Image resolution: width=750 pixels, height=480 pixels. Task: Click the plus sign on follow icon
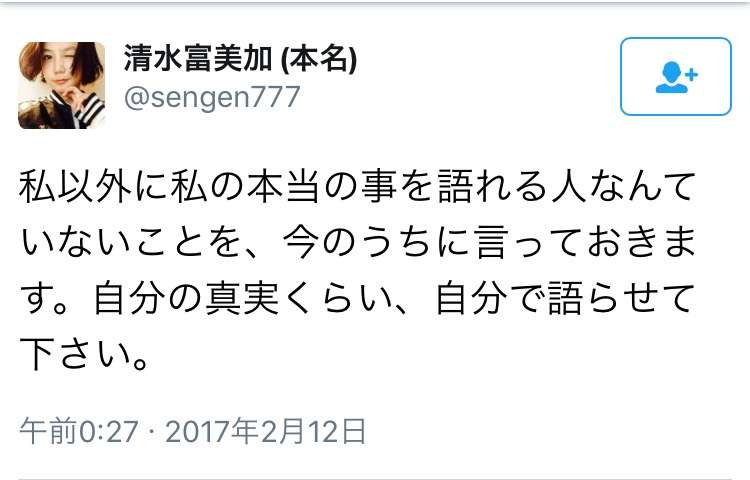(x=692, y=75)
